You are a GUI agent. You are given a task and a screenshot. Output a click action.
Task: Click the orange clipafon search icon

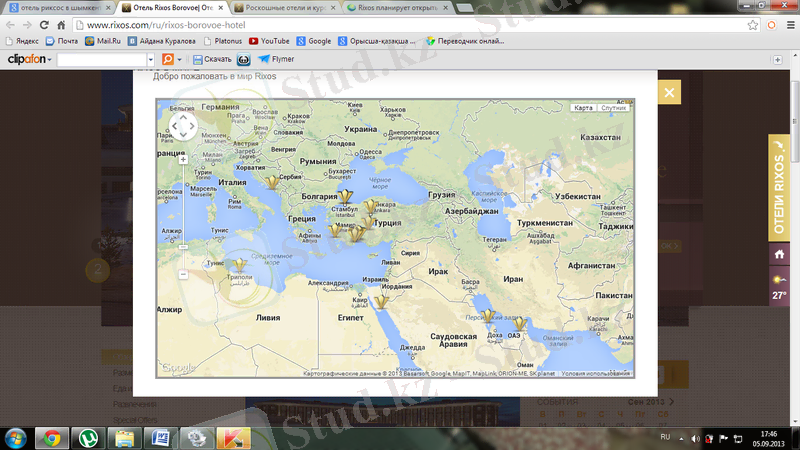point(167,59)
